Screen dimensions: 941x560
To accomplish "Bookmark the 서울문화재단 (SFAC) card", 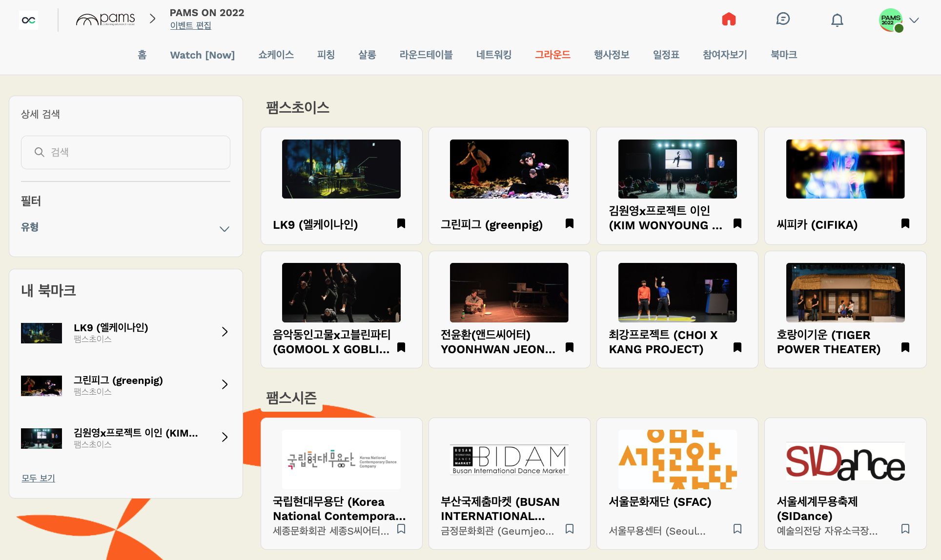I will (x=737, y=529).
